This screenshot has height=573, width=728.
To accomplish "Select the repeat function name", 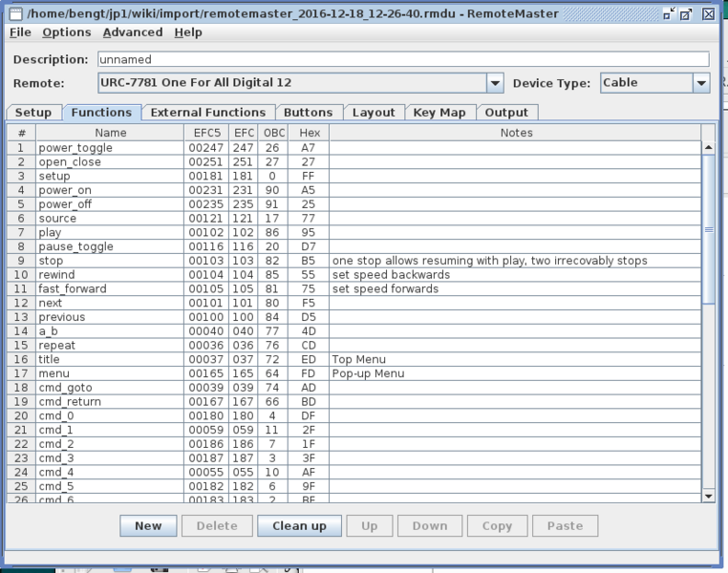I will (110, 345).
